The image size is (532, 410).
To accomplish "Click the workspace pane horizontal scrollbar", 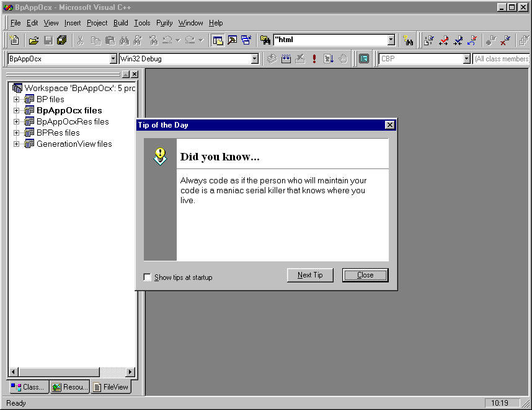I will tap(68, 372).
